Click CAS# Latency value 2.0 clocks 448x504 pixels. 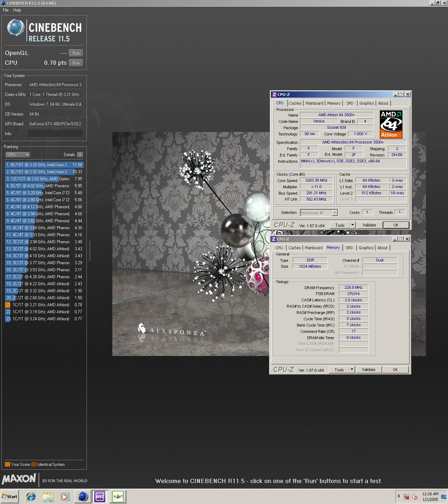(353, 300)
